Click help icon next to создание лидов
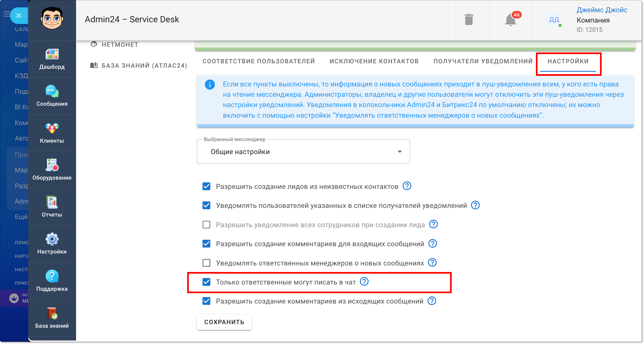644x344 pixels. coord(407,186)
